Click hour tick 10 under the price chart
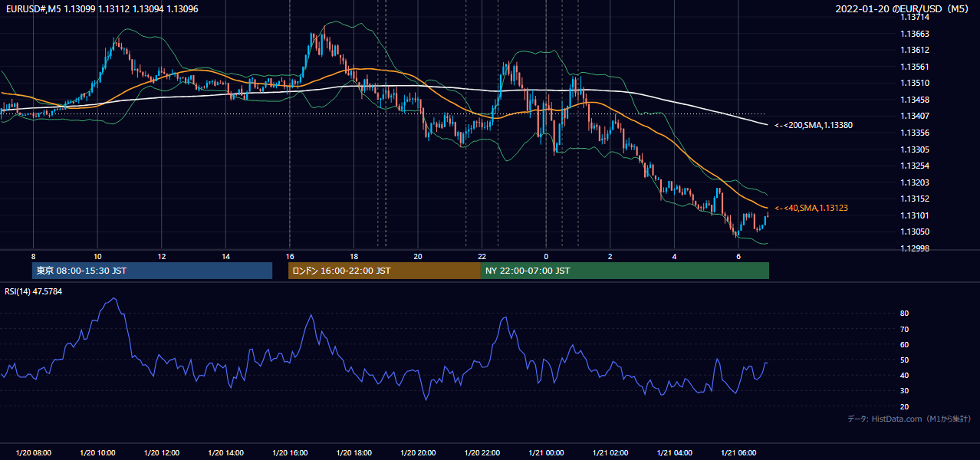Image resolution: width=980 pixels, height=460 pixels. tap(97, 256)
